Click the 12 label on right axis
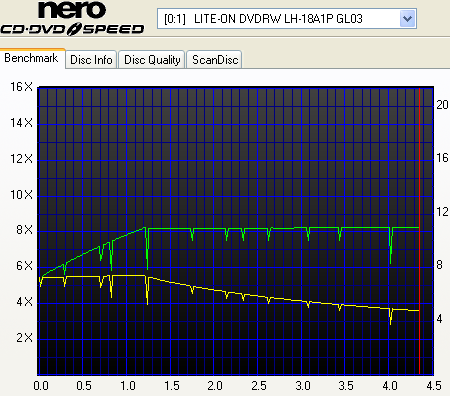 click(x=442, y=212)
